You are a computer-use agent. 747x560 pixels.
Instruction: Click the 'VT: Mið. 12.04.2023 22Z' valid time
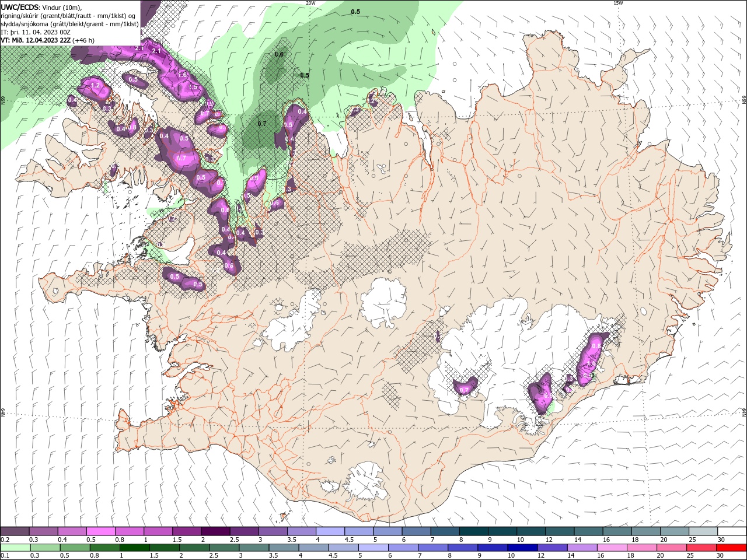36,40
